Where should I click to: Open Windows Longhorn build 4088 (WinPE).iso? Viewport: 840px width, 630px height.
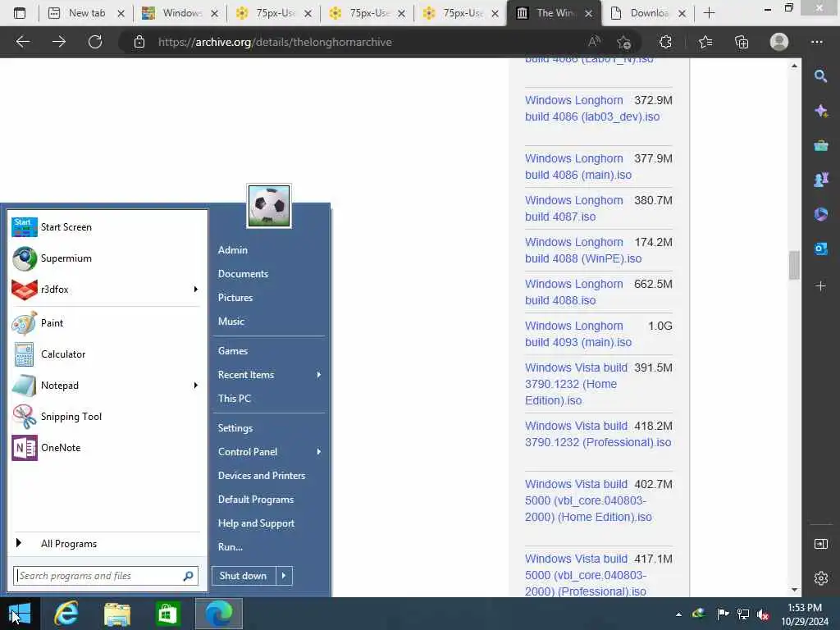[583, 250]
